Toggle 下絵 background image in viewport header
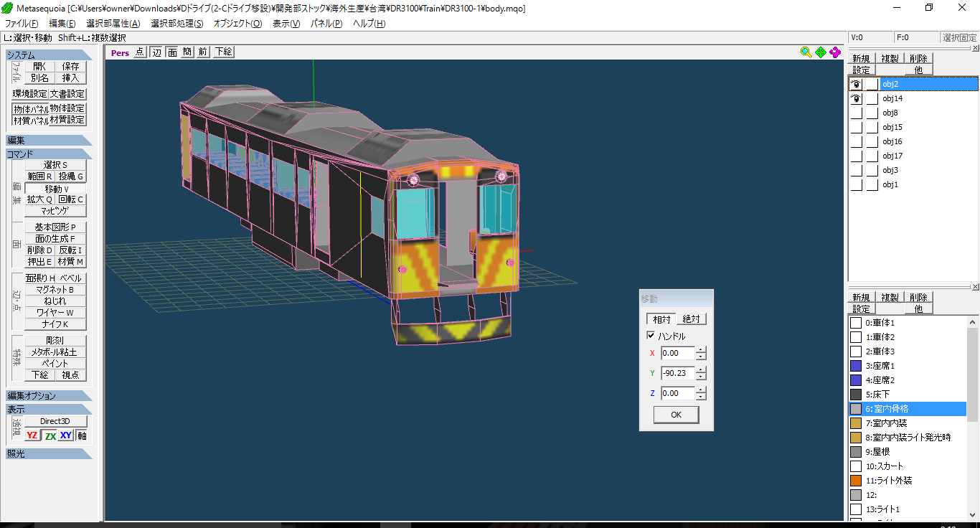The height and width of the screenshot is (528, 980). [224, 52]
